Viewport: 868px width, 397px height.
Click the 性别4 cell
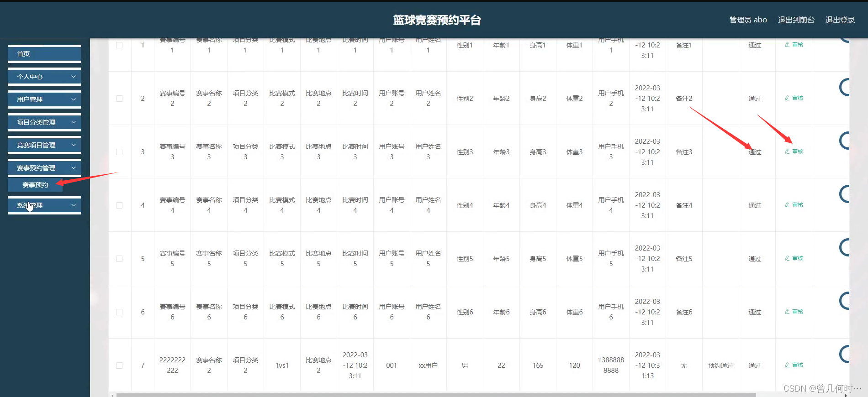(x=465, y=205)
